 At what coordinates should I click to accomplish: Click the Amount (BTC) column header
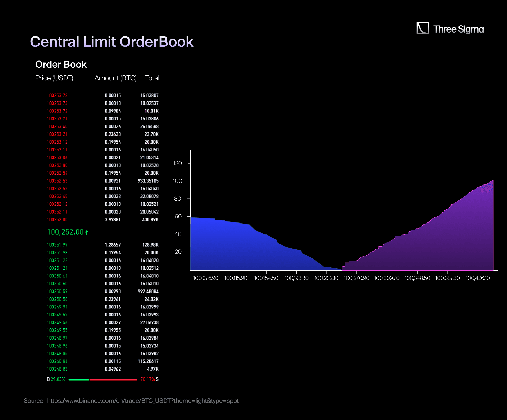tap(115, 78)
